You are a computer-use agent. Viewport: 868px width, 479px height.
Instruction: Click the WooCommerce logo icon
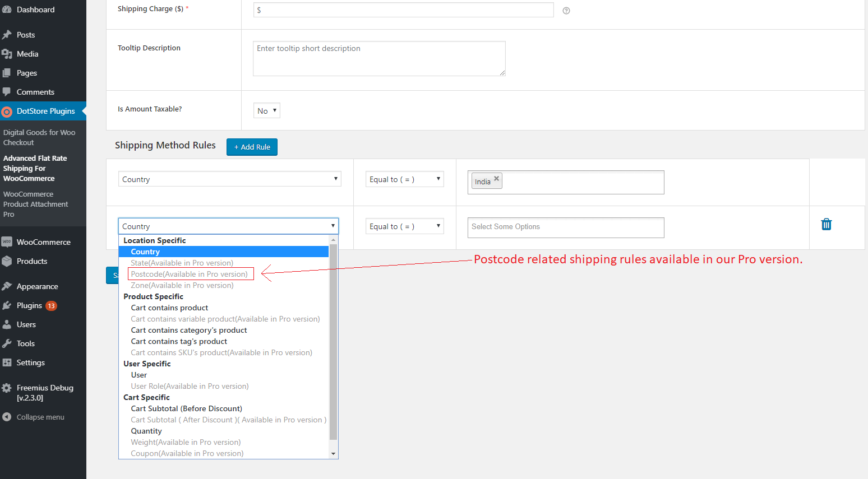click(x=7, y=242)
